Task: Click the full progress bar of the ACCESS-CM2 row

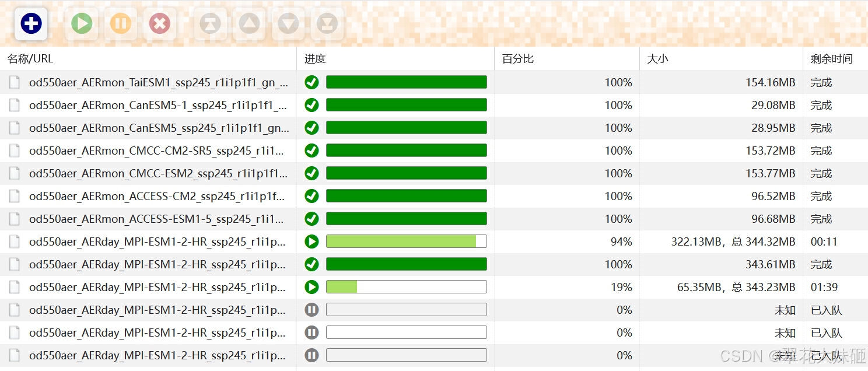Action: click(x=407, y=196)
